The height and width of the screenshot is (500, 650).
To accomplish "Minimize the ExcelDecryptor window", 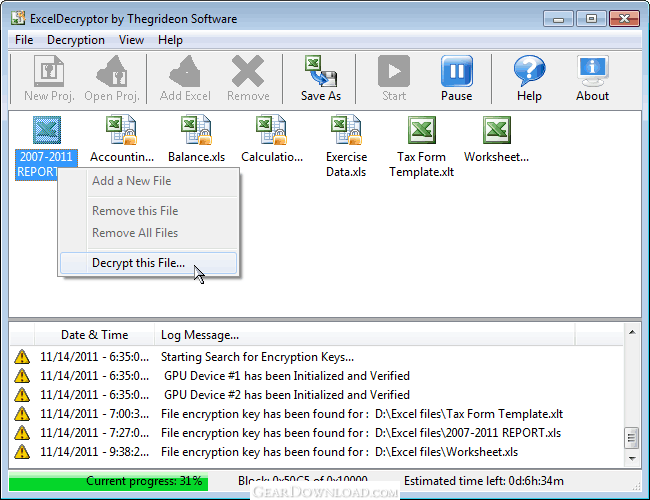I will click(x=558, y=19).
